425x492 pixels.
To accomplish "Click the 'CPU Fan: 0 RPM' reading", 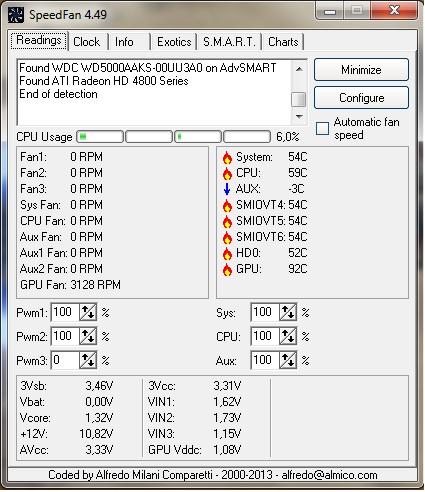I will tap(61, 221).
